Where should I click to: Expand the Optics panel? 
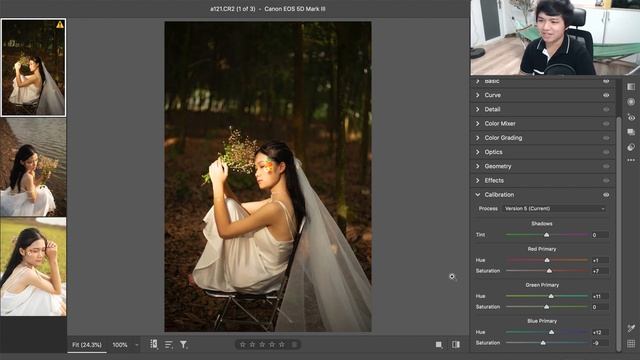pos(478,152)
